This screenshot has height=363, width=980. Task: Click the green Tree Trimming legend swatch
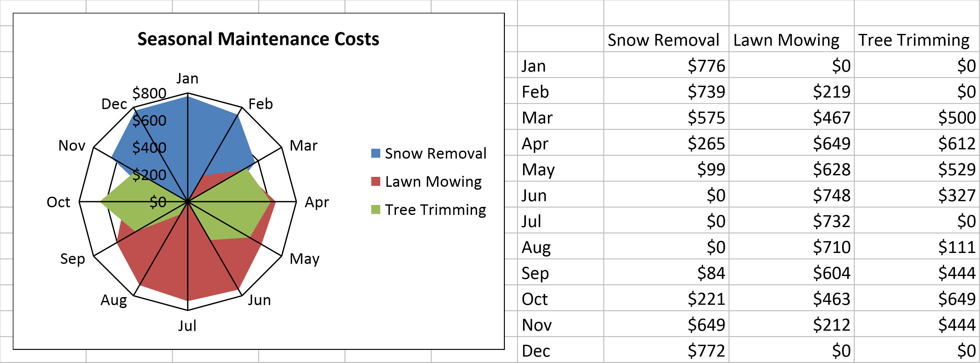[x=375, y=210]
